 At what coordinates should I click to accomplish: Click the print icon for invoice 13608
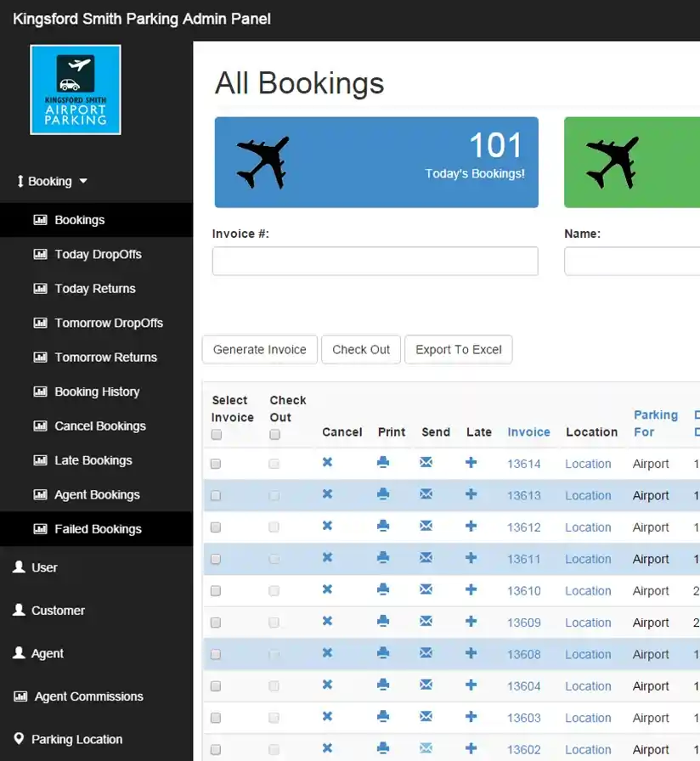pyautogui.click(x=383, y=654)
